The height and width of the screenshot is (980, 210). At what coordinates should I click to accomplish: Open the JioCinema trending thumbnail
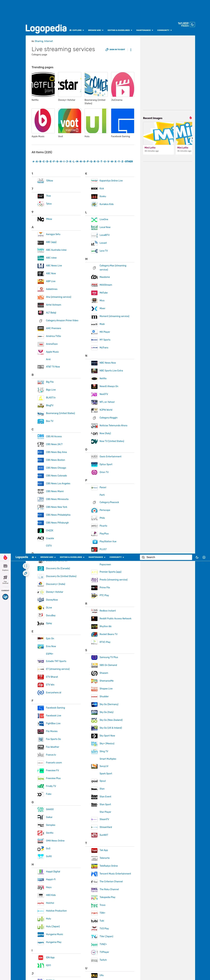click(122, 84)
